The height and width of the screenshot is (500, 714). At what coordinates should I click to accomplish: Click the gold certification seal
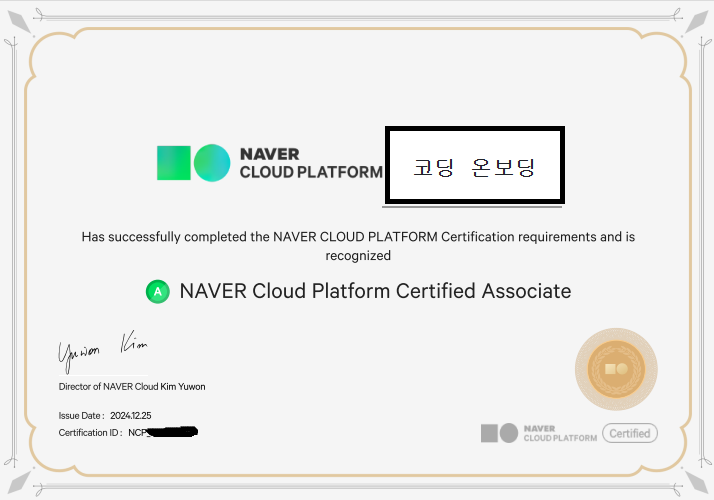coord(616,369)
